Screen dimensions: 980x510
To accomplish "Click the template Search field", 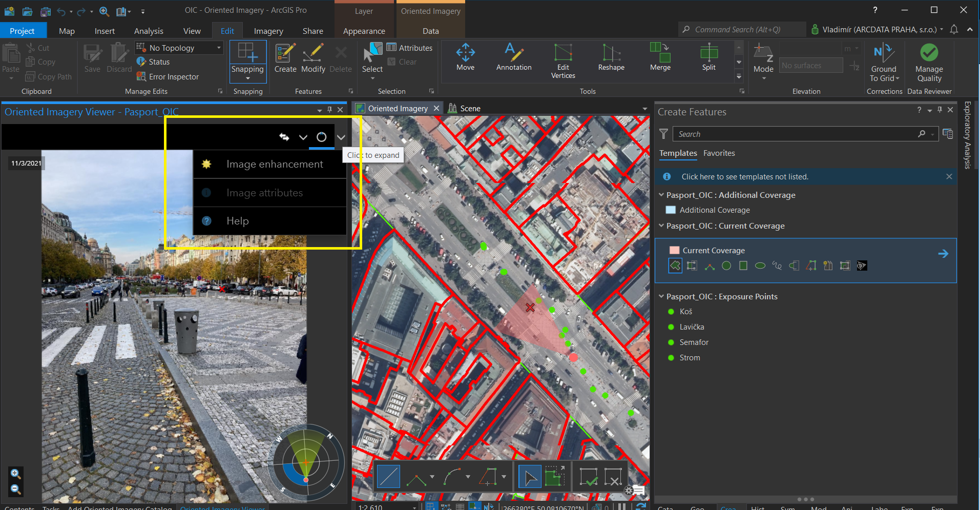I will tap(805, 134).
